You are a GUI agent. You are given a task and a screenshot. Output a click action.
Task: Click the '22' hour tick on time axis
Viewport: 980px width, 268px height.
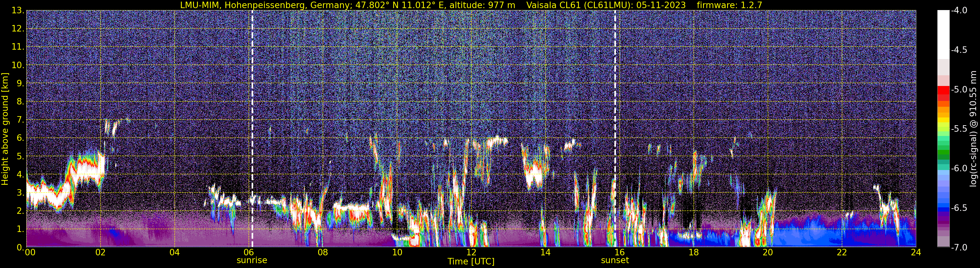pos(842,253)
